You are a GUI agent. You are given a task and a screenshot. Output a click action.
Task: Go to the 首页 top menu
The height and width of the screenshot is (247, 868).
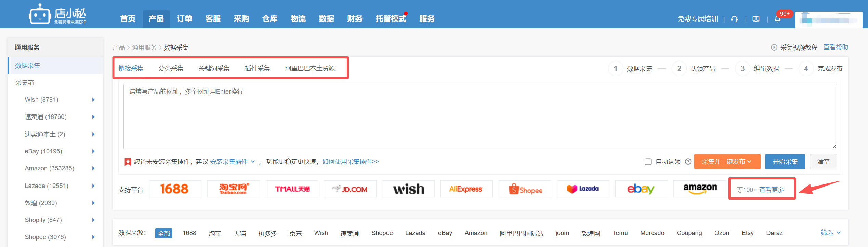coord(128,19)
